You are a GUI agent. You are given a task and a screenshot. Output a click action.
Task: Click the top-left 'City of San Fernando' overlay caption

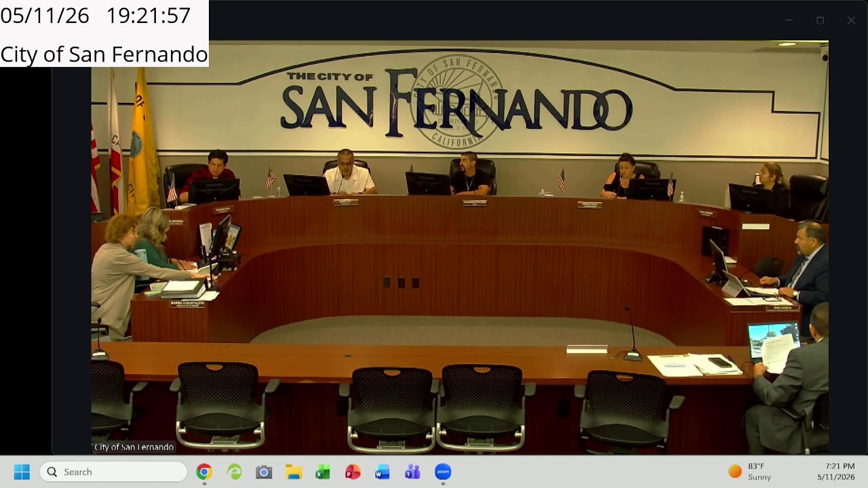pyautogui.click(x=104, y=54)
